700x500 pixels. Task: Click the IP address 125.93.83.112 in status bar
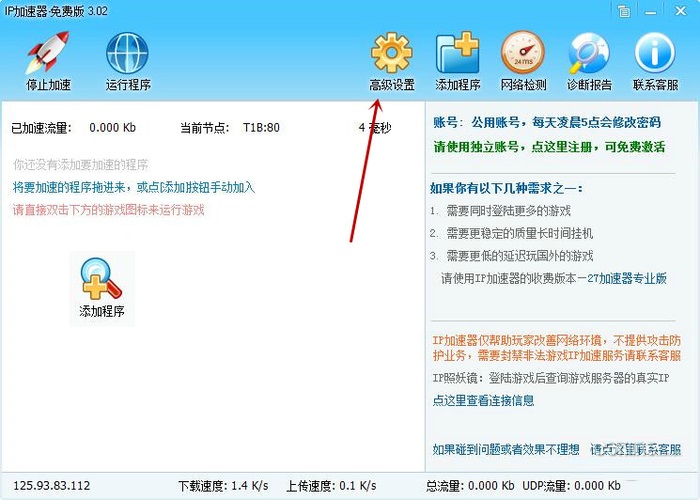click(52, 485)
